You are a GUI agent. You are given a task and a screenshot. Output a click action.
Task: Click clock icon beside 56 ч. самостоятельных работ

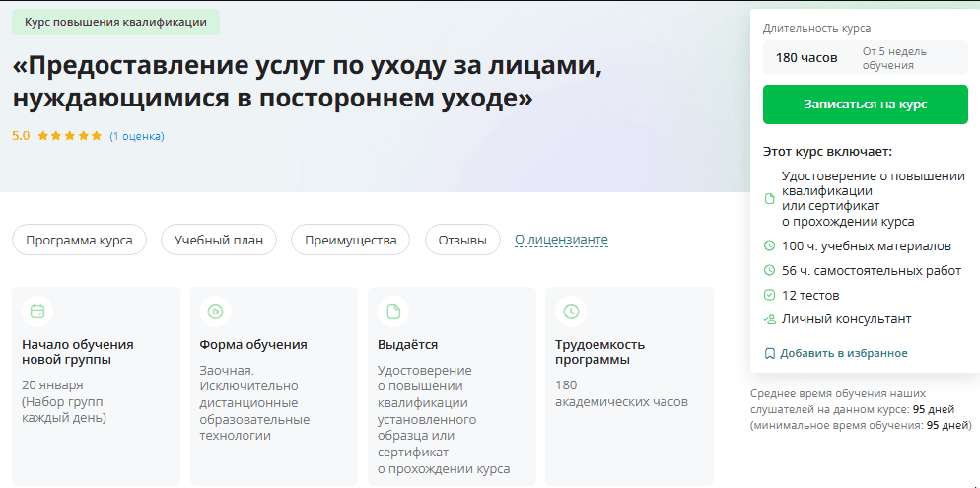(x=770, y=270)
